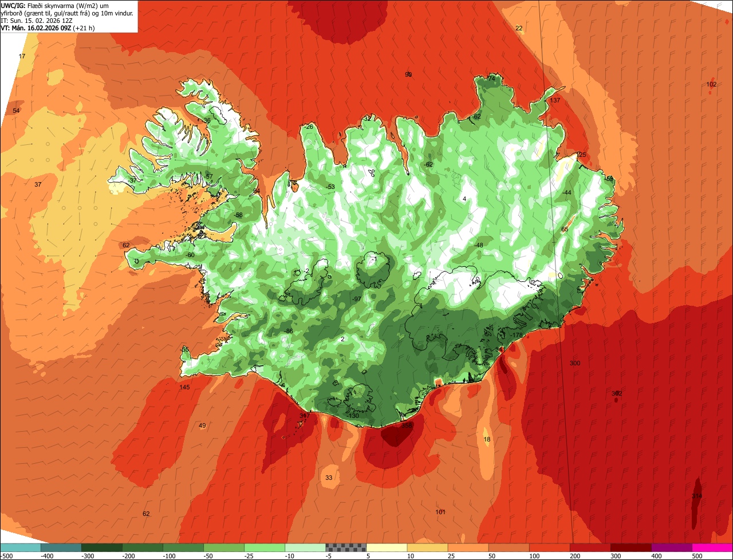733x560 pixels.
Task: Click the map value '17' near the top-left
Action: tap(22, 56)
